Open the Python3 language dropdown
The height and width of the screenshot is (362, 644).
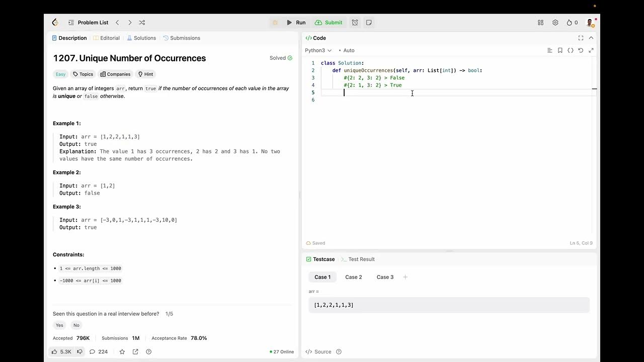(x=318, y=50)
